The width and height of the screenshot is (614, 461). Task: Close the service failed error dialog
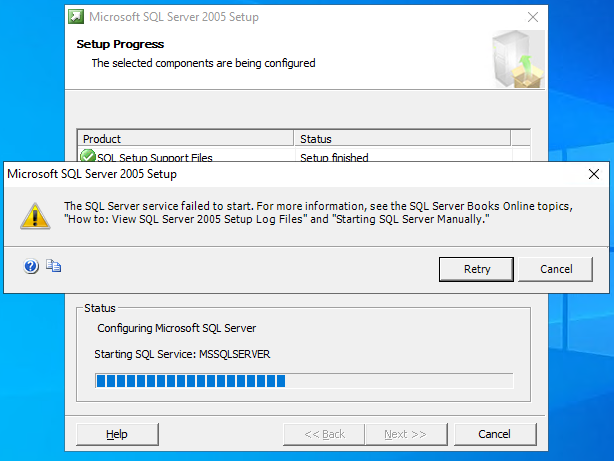[x=594, y=174]
